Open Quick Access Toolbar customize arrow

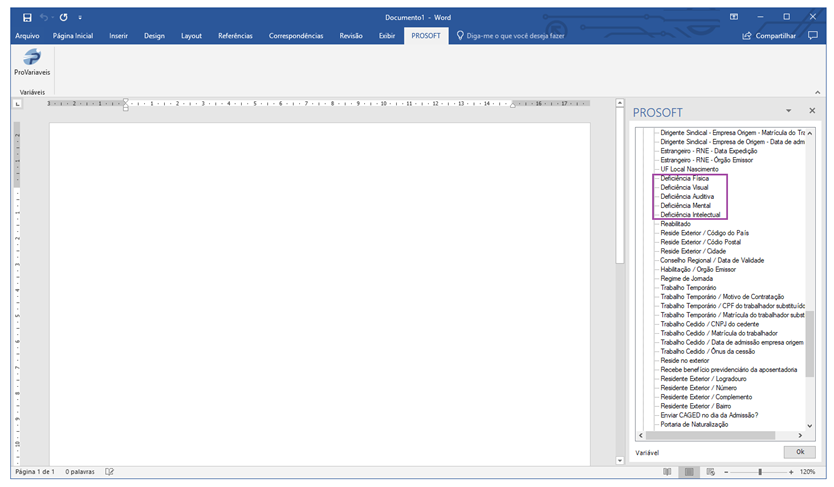point(80,18)
